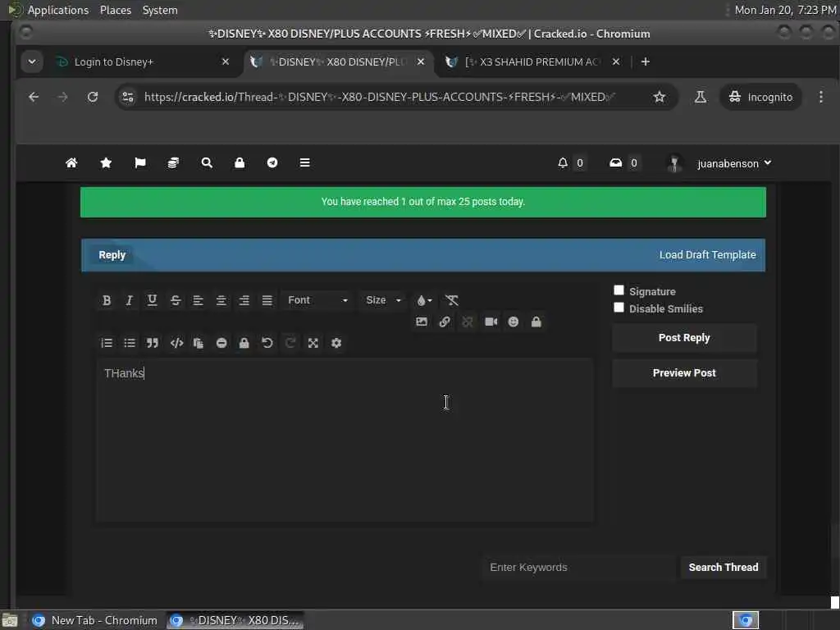Click the star icon in forum navbar

106,163
